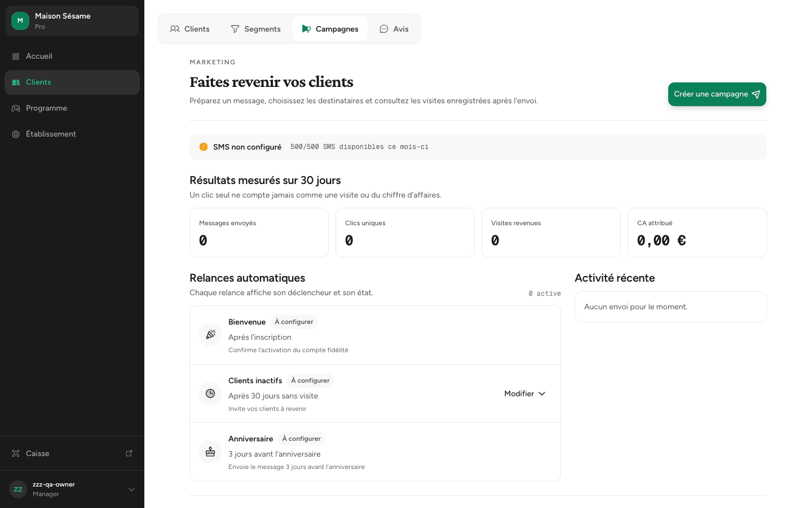The width and height of the screenshot is (812, 508).
Task: Open the Maison Sésame establishment switcher
Action: [72, 21]
